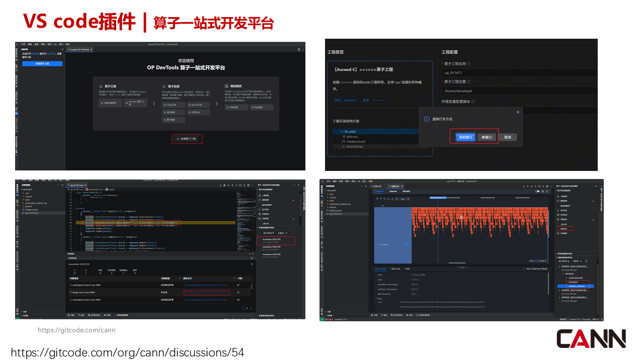
Task: Click 取消 in the open-mode dialog
Action: tap(508, 137)
